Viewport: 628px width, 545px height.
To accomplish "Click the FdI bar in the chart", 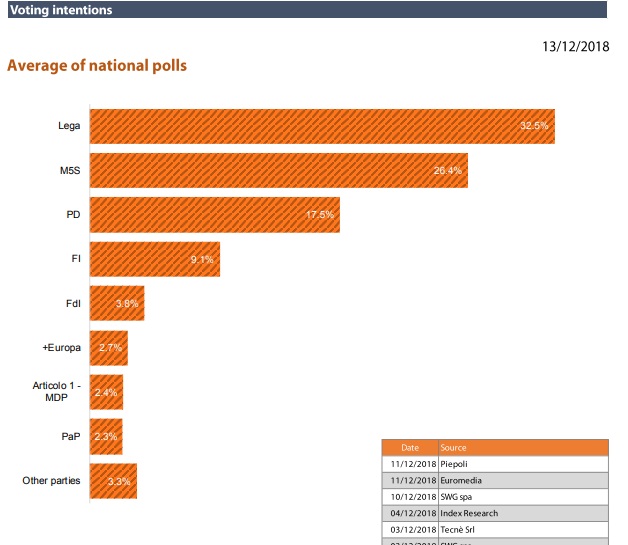I will (117, 303).
